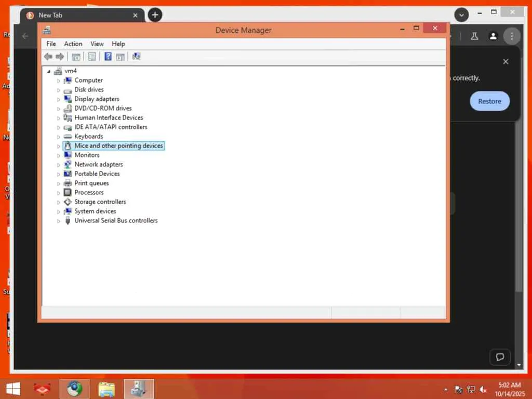Click the Action Pane toolbar icon
Viewport: 532px width, 399px height.
(120, 57)
